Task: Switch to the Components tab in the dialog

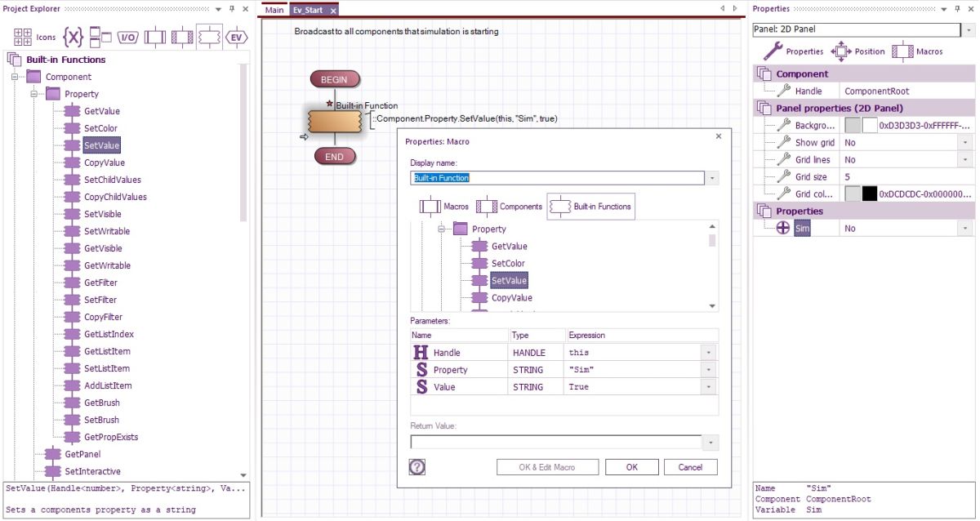Action: tap(510, 207)
